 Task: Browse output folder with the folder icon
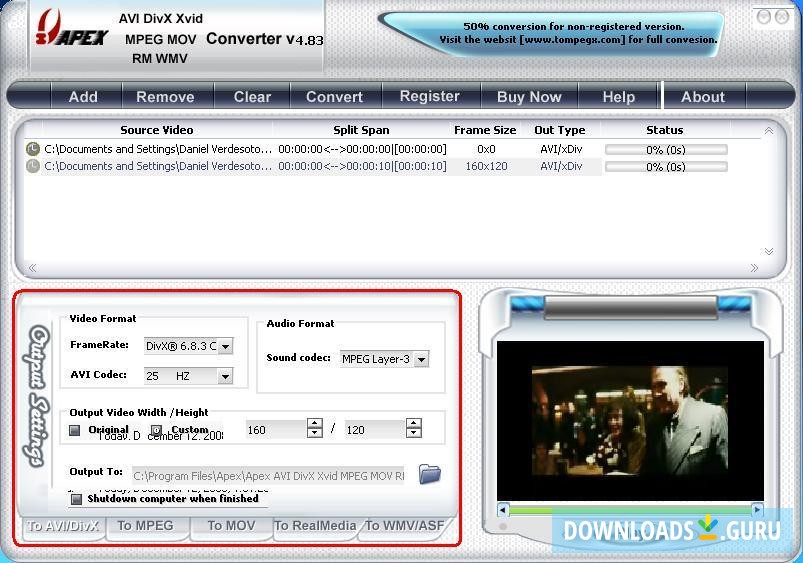430,474
